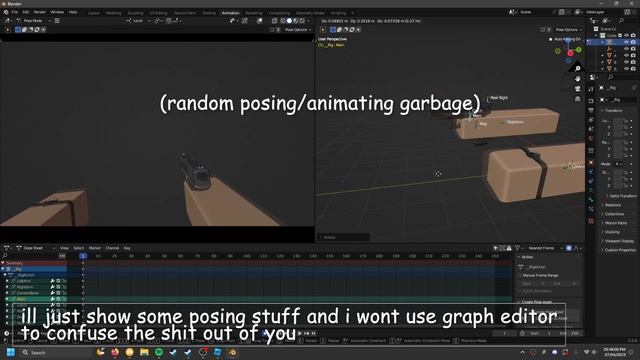Open the Render menu
Screen dimensions: 640x360
[40, 12]
